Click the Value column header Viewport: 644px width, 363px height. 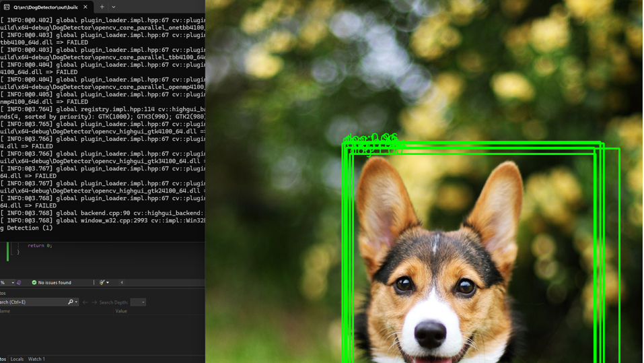coord(121,311)
